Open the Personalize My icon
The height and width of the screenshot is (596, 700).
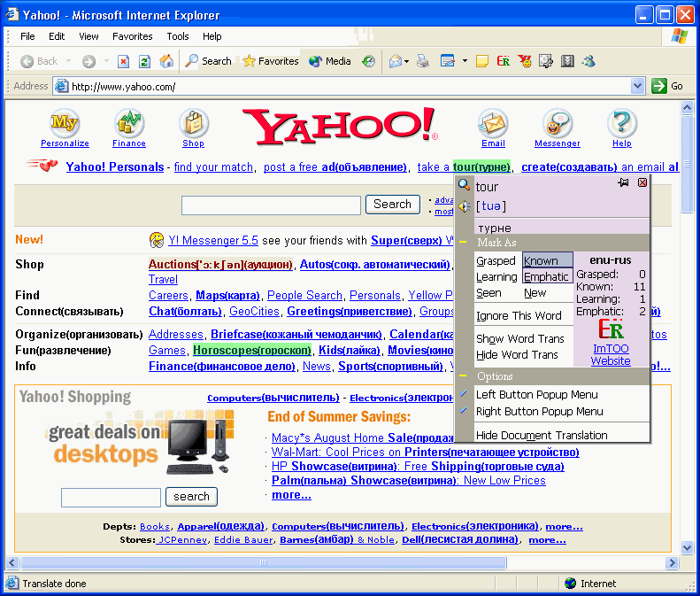(x=65, y=123)
